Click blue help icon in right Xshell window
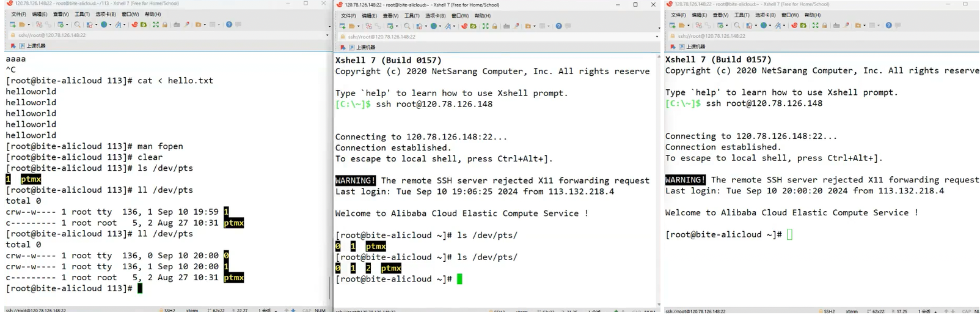The image size is (980, 320). [889, 25]
